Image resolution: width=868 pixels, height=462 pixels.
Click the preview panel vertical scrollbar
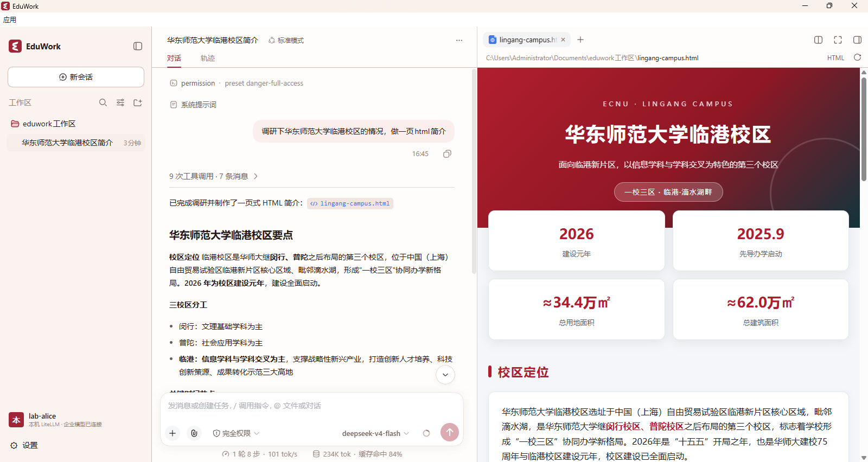point(864,129)
